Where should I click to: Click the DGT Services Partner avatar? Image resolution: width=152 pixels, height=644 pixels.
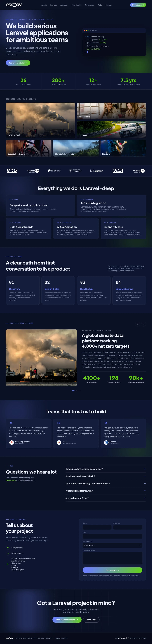point(106,442)
